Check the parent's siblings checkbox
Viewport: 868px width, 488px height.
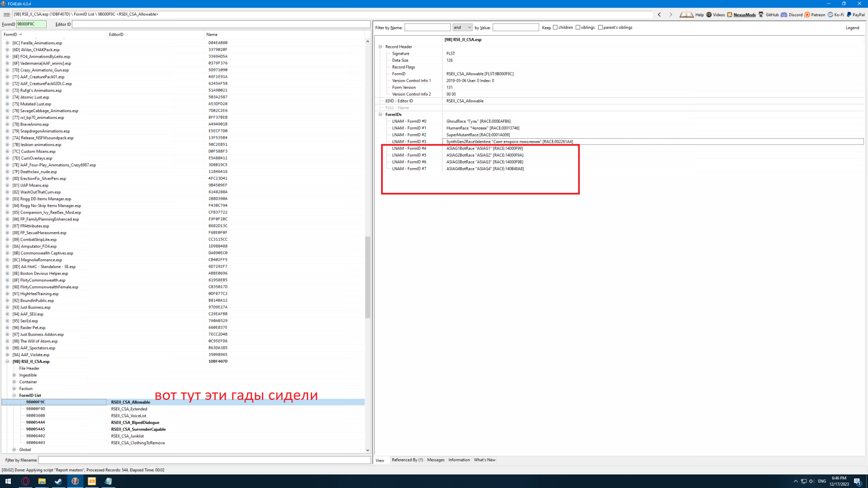(601, 28)
